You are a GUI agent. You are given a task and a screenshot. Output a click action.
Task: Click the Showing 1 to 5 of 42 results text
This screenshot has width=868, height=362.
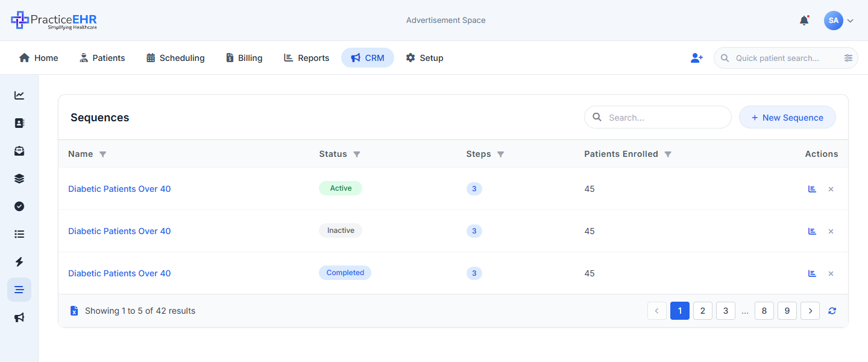(140, 311)
